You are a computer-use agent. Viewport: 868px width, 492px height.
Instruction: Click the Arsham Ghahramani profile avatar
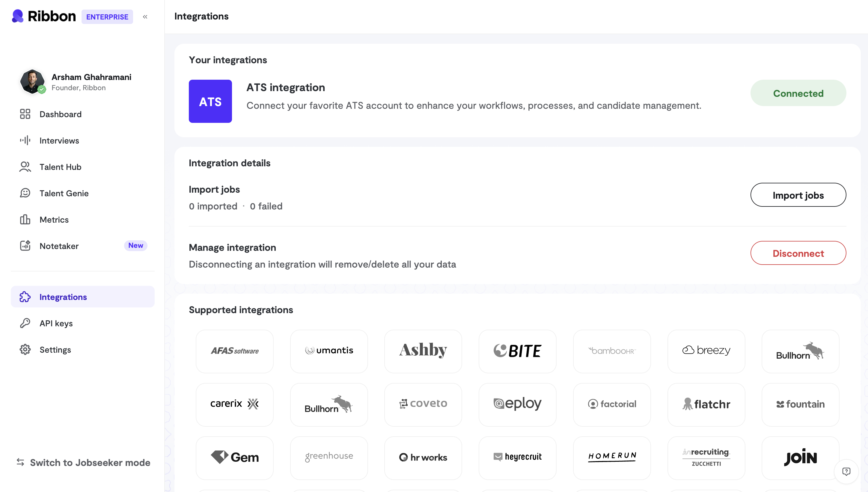[32, 82]
